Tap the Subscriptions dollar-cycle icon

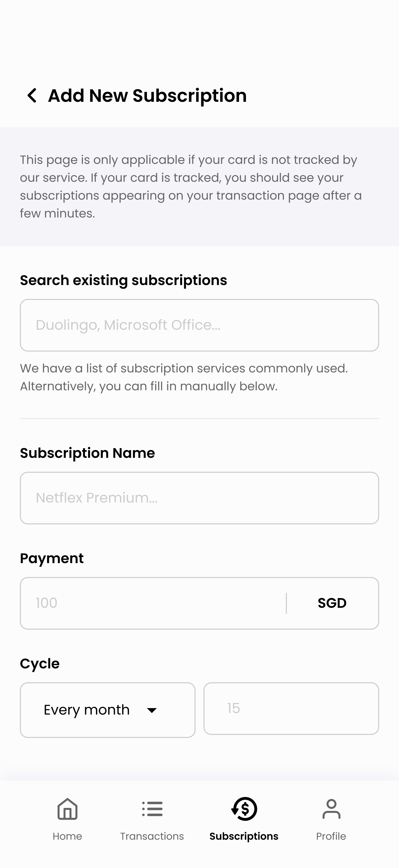click(244, 809)
